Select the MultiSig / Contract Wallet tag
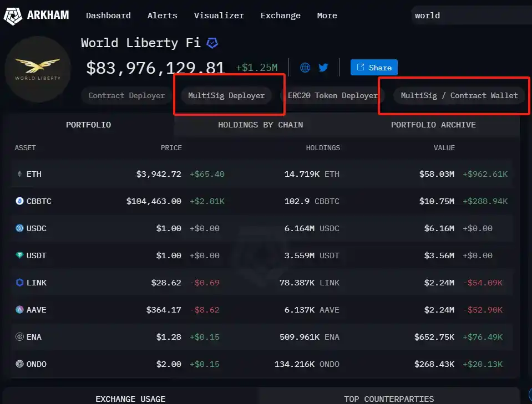 tap(459, 95)
